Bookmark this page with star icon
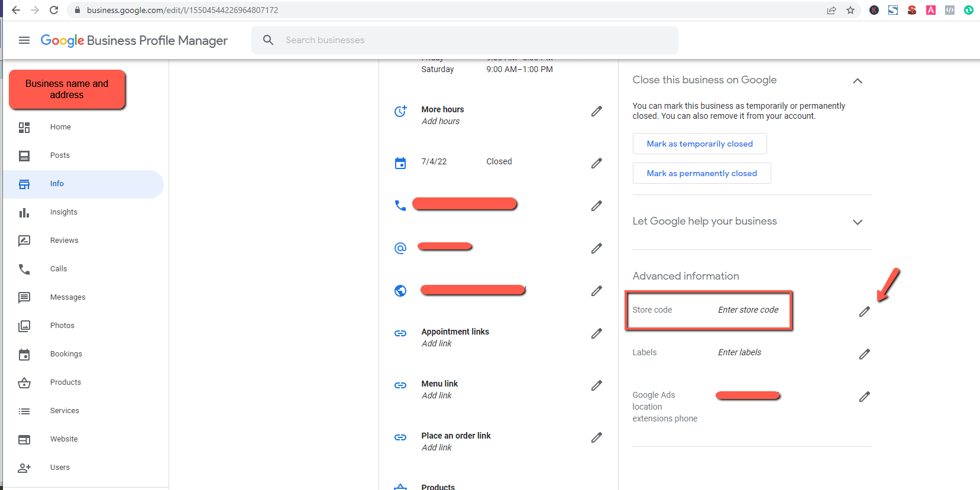 pyautogui.click(x=850, y=10)
